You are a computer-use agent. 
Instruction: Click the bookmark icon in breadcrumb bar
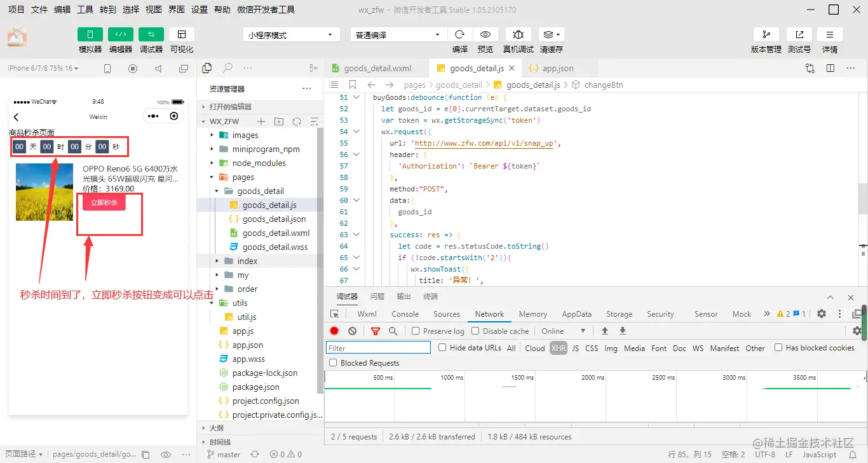click(353, 85)
